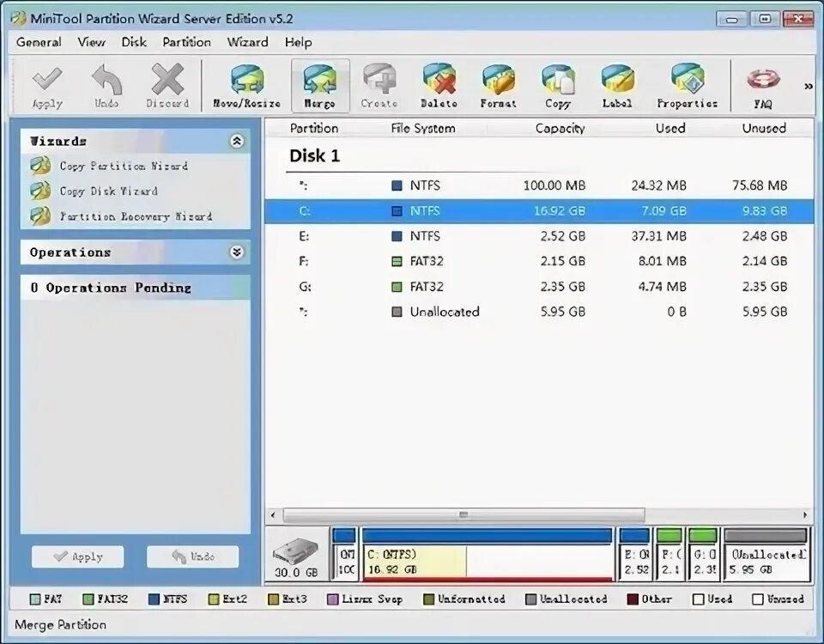The width and height of the screenshot is (824, 644).
Task: Expand the Operations panel
Action: pyautogui.click(x=237, y=252)
